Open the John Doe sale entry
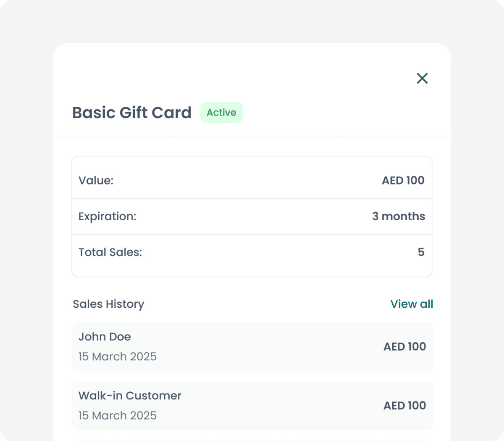The height and width of the screenshot is (441, 504). (252, 347)
